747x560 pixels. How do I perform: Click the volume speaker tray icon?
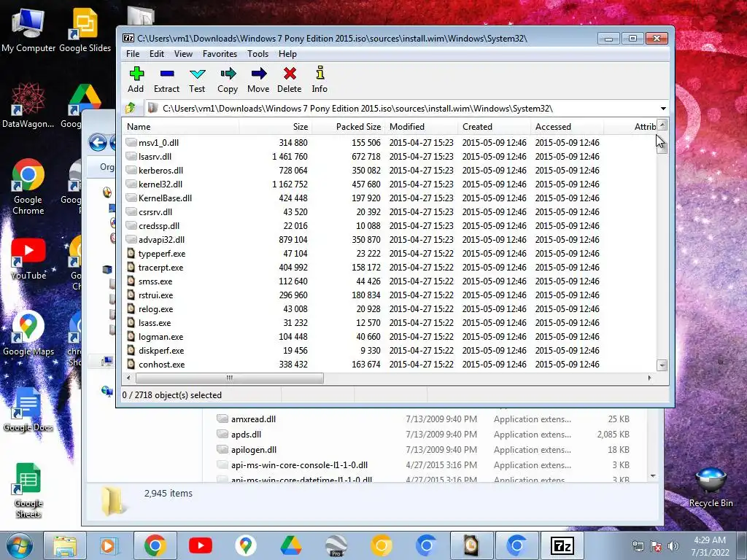click(673, 547)
